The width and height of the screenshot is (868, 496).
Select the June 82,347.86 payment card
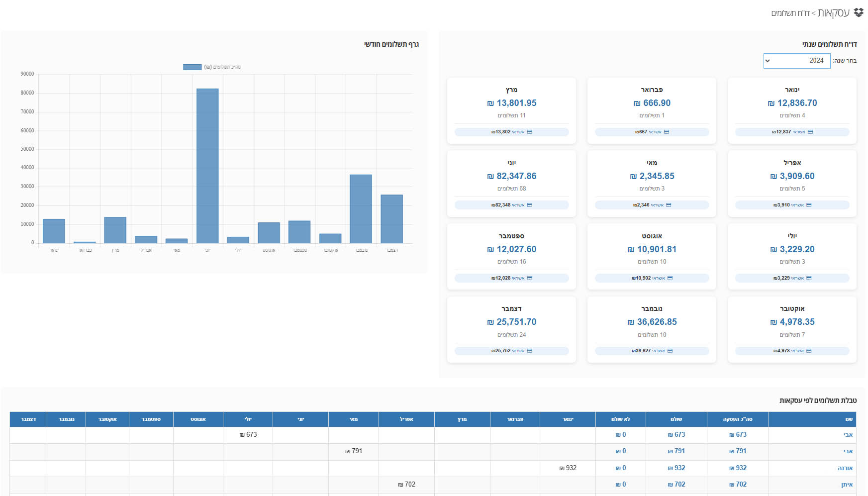(x=511, y=184)
